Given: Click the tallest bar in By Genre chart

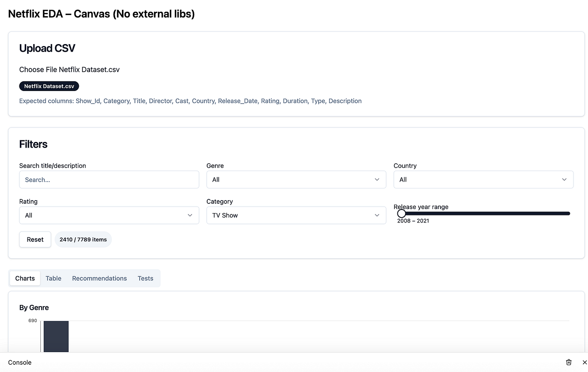Looking at the screenshot, I should point(56,336).
